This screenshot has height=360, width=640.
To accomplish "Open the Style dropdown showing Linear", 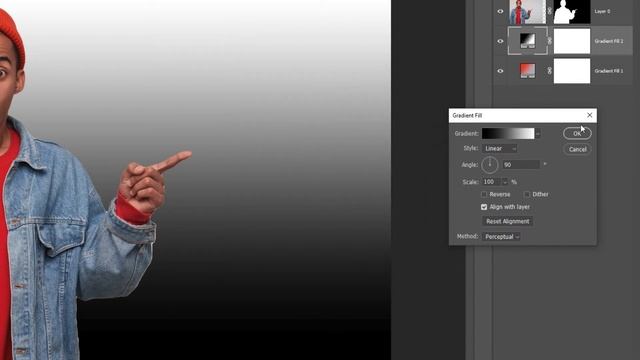I will (500, 149).
